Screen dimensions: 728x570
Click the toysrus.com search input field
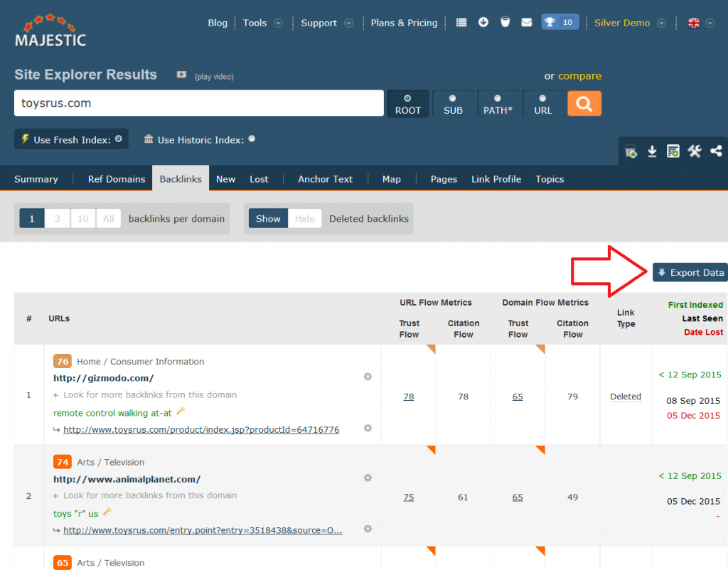click(199, 103)
